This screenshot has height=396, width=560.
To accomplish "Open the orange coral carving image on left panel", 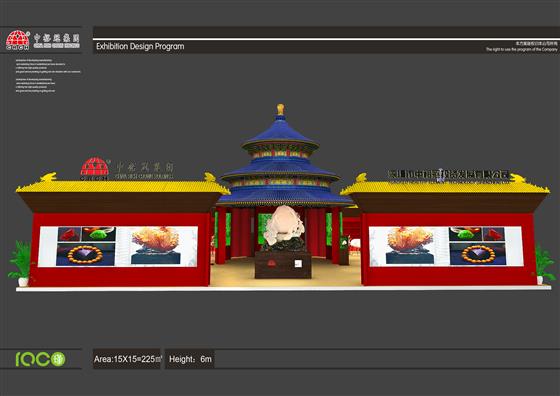I will pyautogui.click(x=155, y=245).
